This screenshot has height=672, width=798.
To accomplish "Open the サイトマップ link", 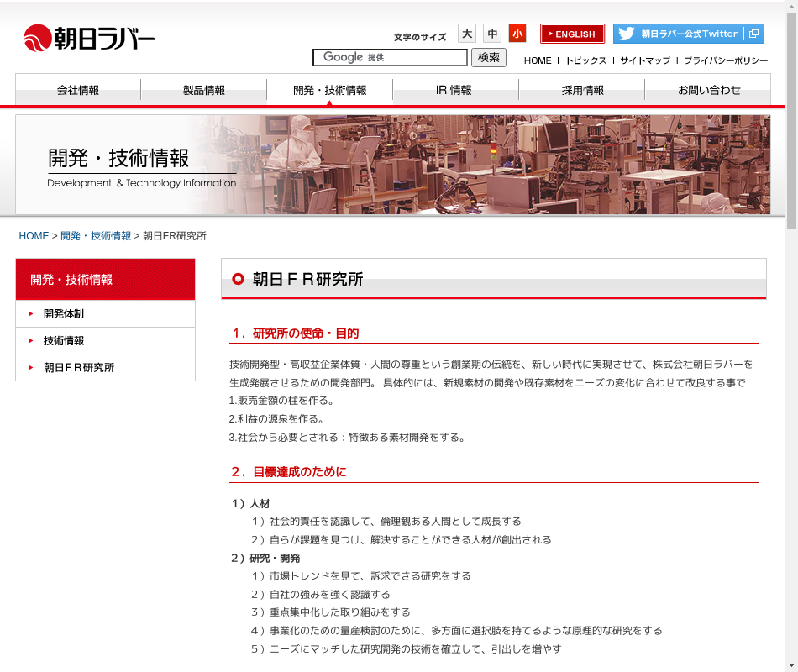I will pos(645,60).
